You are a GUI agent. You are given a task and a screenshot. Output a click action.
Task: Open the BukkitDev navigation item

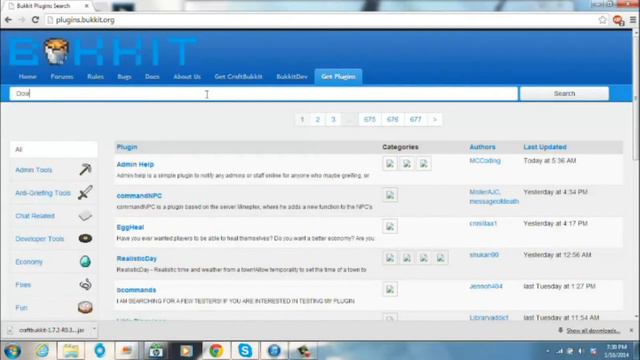[x=292, y=76]
